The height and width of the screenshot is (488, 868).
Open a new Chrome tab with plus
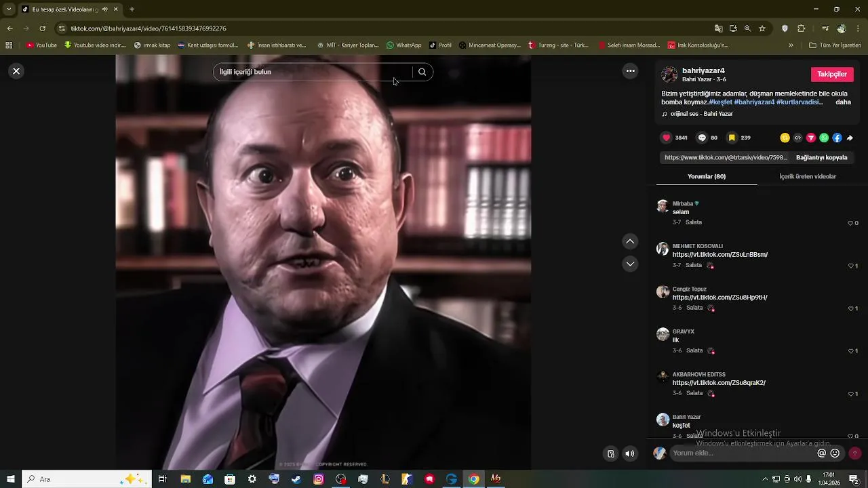coord(132,9)
